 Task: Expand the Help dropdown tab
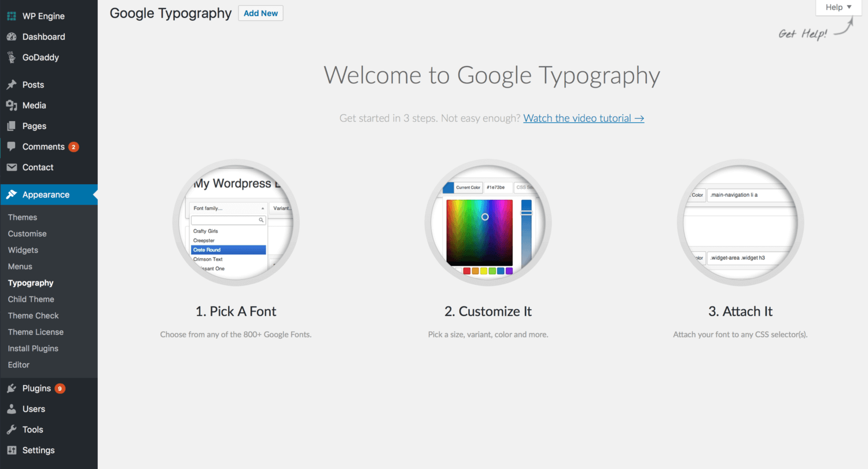(838, 8)
